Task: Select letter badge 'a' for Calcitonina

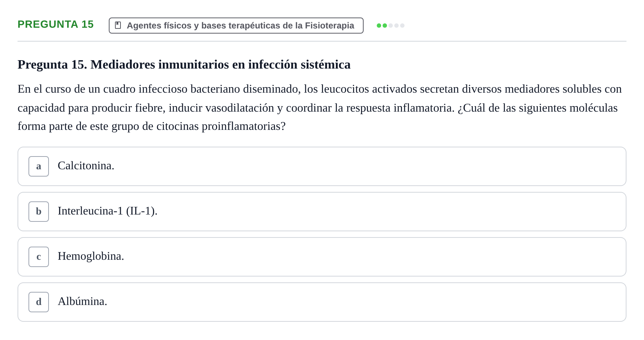Action: (39, 166)
